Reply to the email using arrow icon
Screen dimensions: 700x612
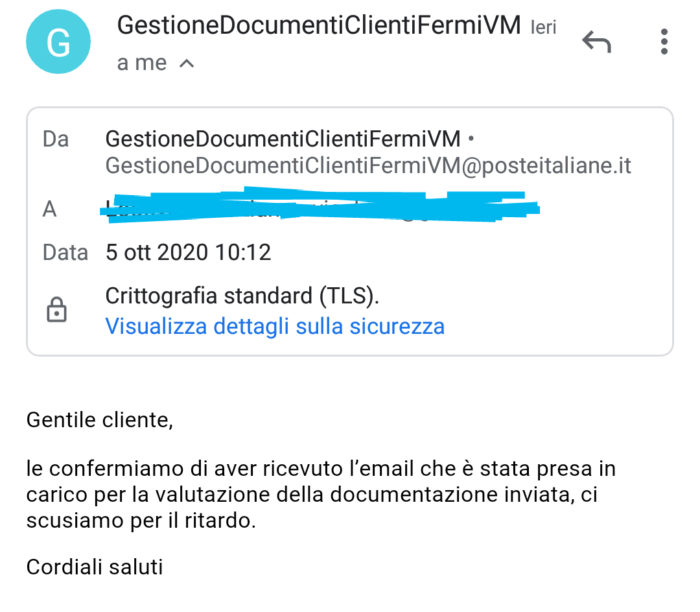tap(596, 42)
